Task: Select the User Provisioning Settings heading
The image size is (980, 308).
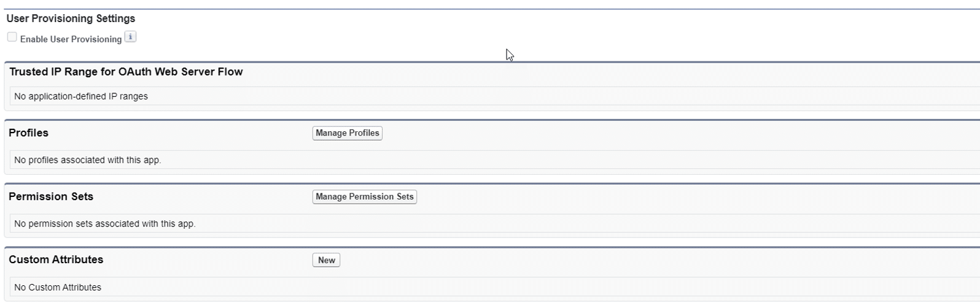Action: (x=71, y=18)
